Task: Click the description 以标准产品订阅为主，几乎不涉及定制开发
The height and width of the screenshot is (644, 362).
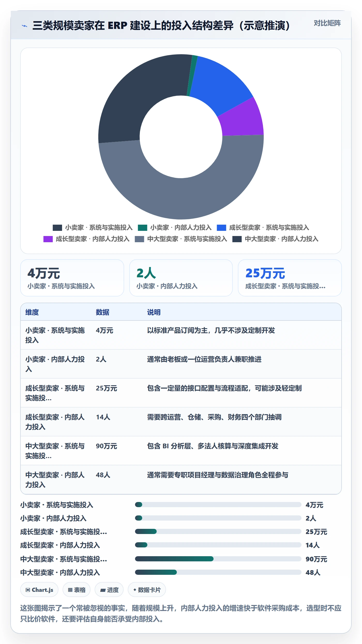Action: pos(211,330)
